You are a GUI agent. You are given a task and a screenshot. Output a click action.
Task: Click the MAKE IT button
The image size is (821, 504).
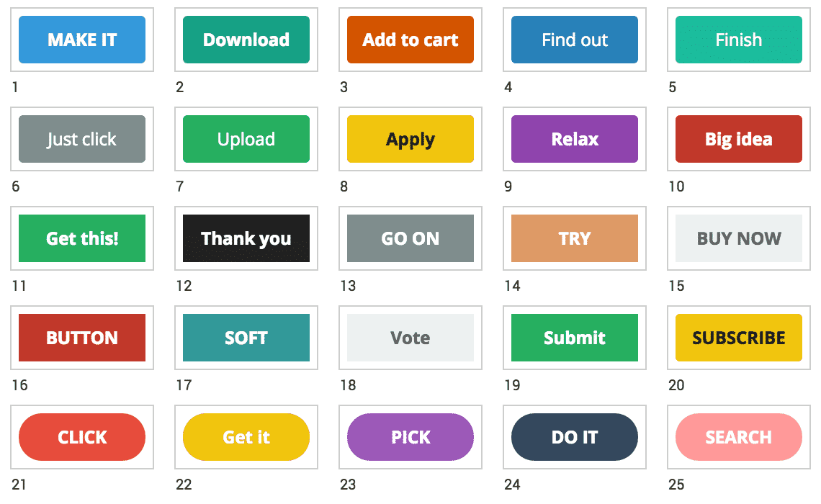coord(82,40)
